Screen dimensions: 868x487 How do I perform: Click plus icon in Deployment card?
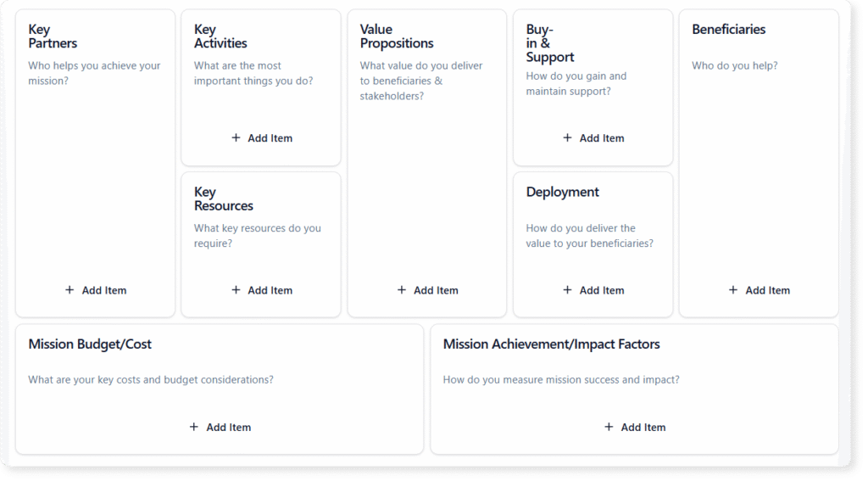568,290
